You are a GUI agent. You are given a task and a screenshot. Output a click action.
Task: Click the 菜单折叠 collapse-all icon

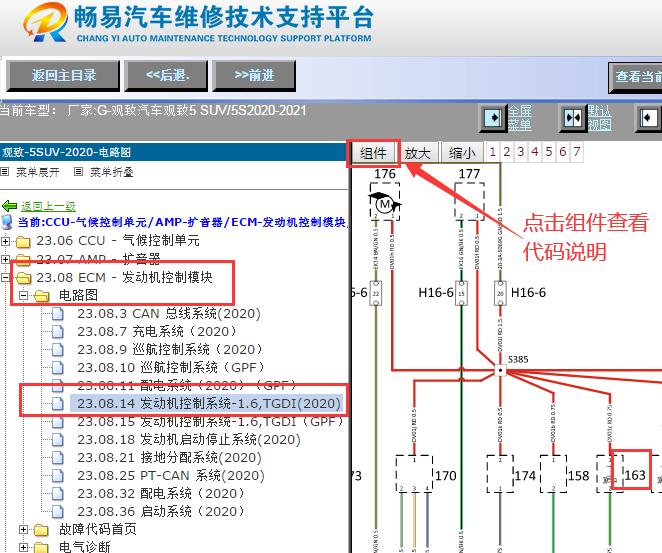(x=78, y=171)
